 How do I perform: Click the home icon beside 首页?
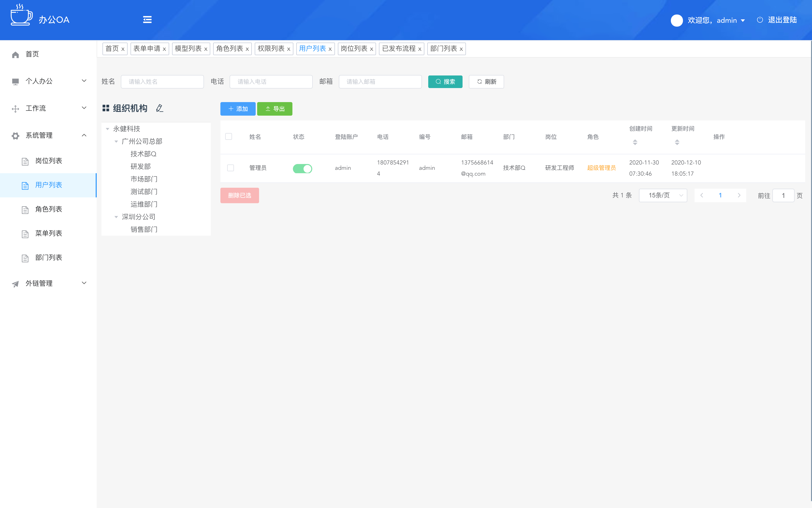(x=15, y=54)
